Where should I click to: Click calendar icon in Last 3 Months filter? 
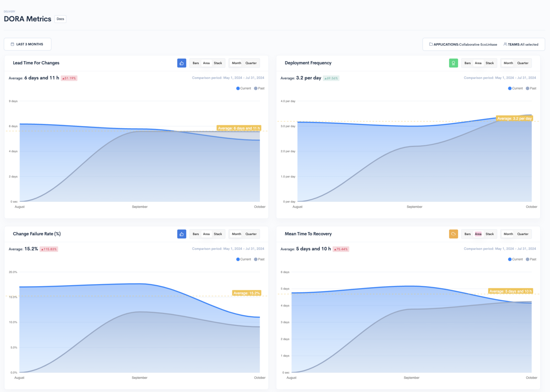pyautogui.click(x=13, y=44)
